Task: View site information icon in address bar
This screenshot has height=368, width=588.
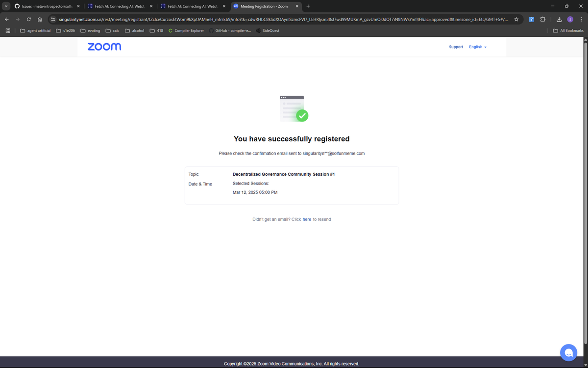Action: coord(53,19)
